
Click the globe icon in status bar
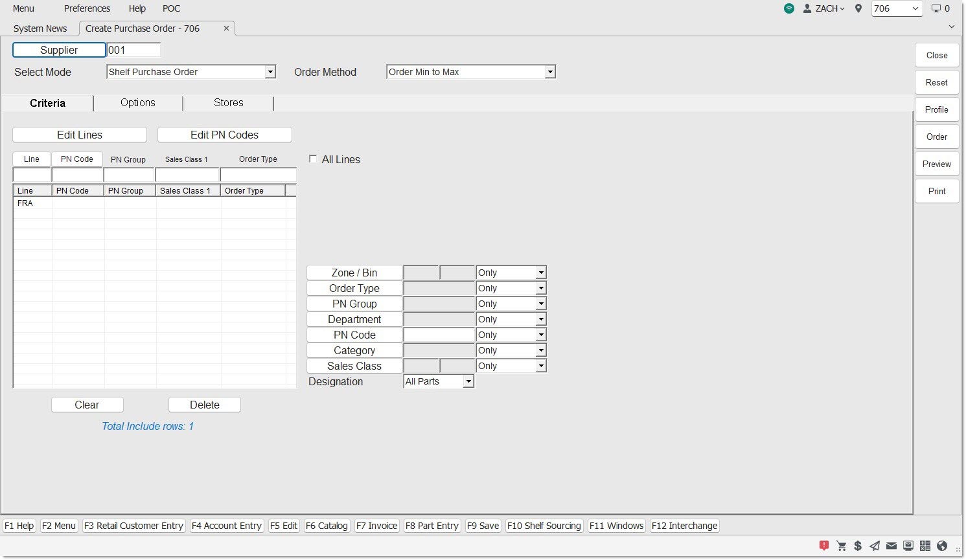pyautogui.click(x=942, y=546)
